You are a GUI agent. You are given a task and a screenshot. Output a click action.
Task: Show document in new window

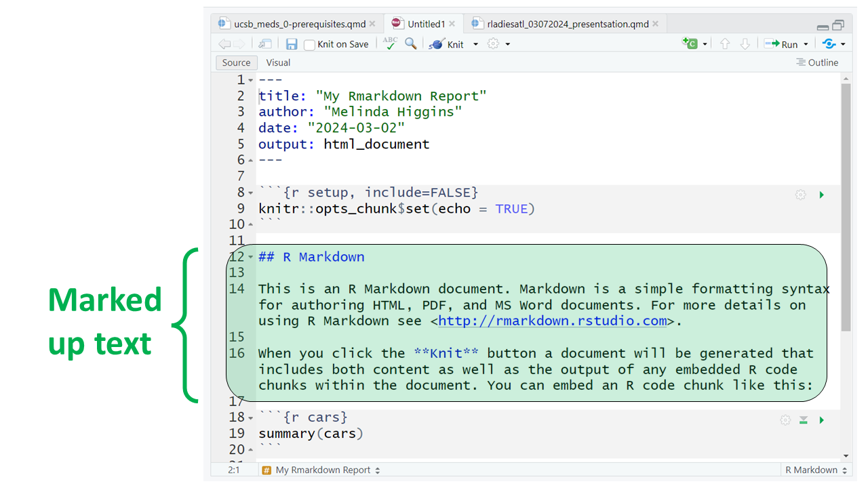click(265, 44)
